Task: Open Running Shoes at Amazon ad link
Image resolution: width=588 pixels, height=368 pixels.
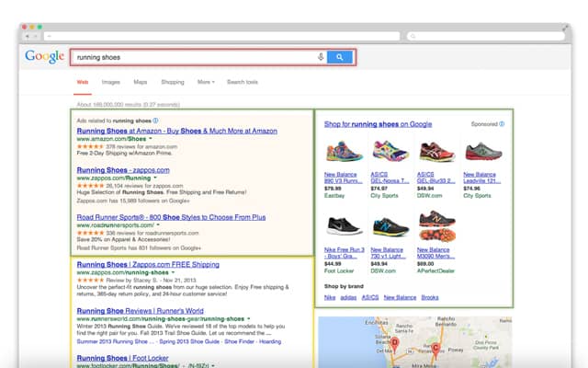Action: (x=177, y=131)
